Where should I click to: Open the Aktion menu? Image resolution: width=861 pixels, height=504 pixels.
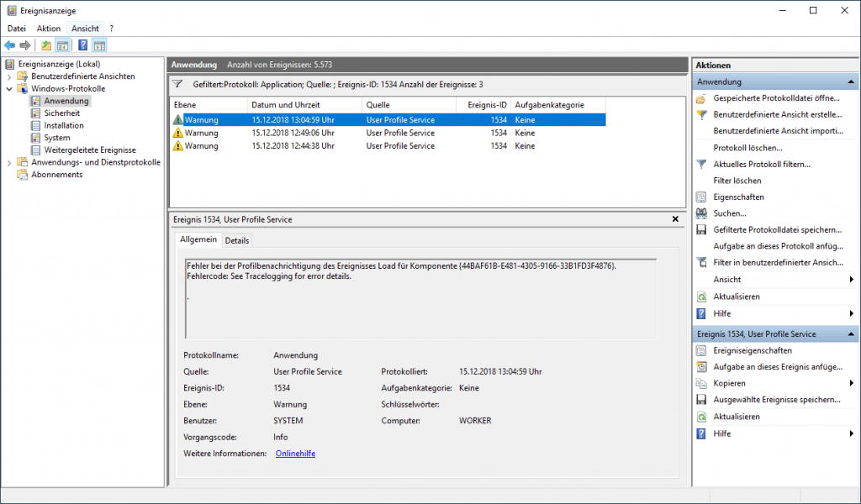tap(48, 28)
